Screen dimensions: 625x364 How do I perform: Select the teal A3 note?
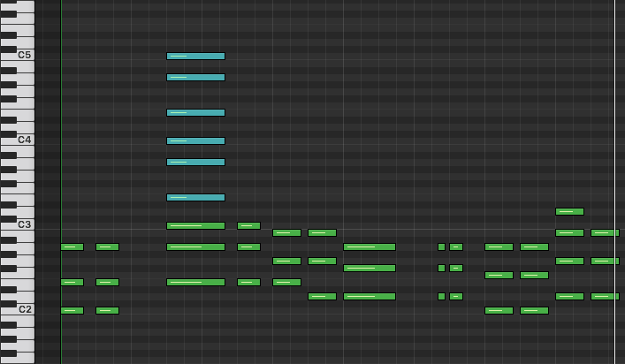195,162
